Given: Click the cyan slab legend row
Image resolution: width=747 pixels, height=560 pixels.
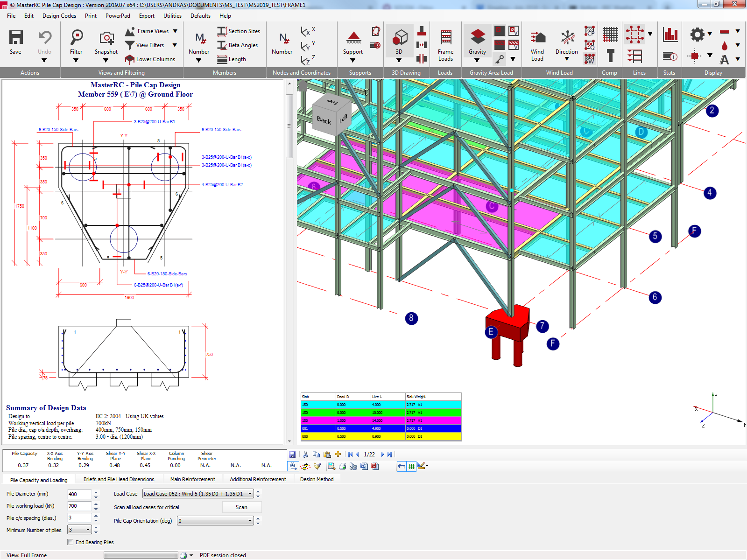Looking at the screenshot, I should (x=381, y=405).
